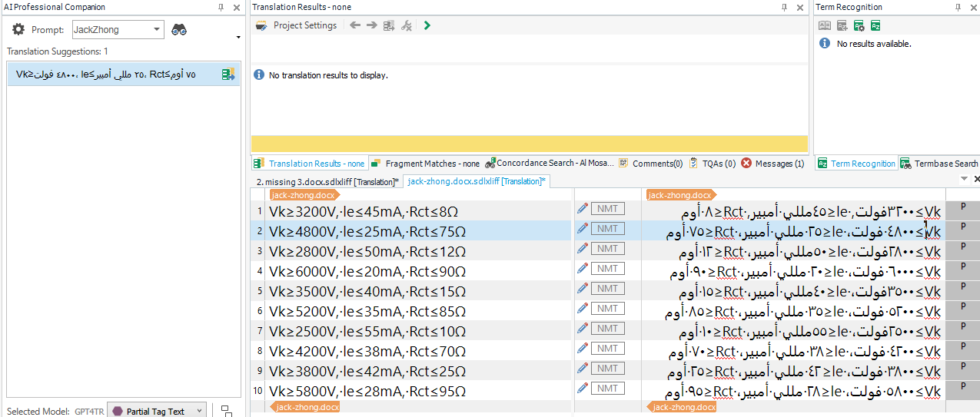This screenshot has height=417, width=980.
Task: Expand the small overflow arrow under Prompt row
Action: (x=238, y=38)
